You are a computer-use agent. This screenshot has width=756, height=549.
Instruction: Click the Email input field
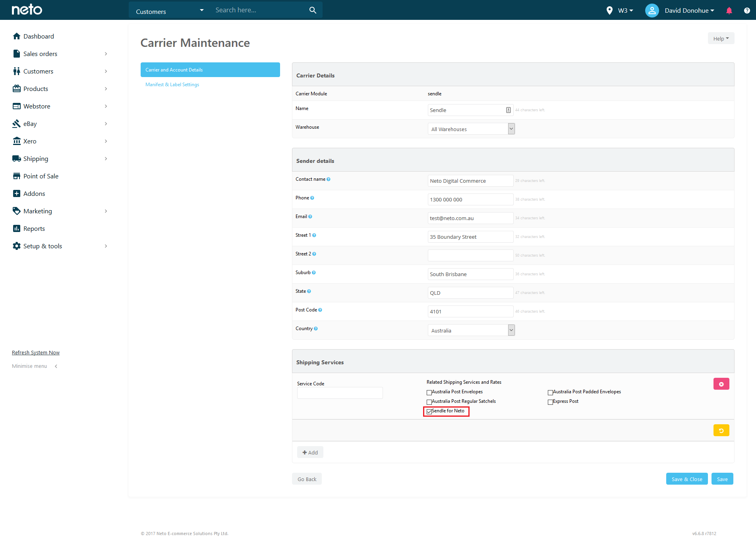pyautogui.click(x=470, y=218)
